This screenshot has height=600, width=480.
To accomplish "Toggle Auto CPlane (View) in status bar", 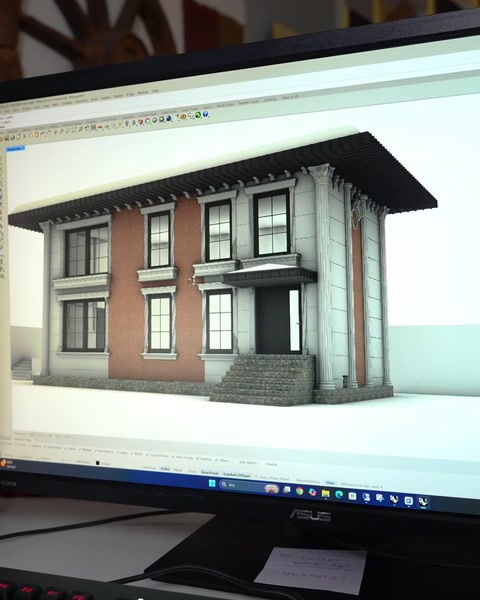I will pyautogui.click(x=274, y=478).
